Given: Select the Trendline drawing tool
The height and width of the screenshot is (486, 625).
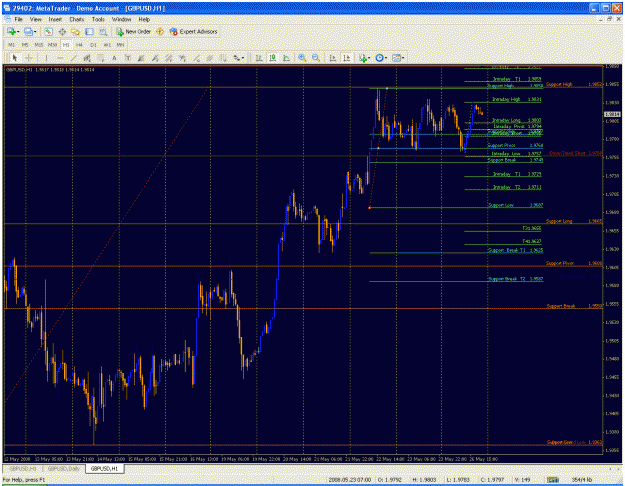Looking at the screenshot, I should coord(73,58).
